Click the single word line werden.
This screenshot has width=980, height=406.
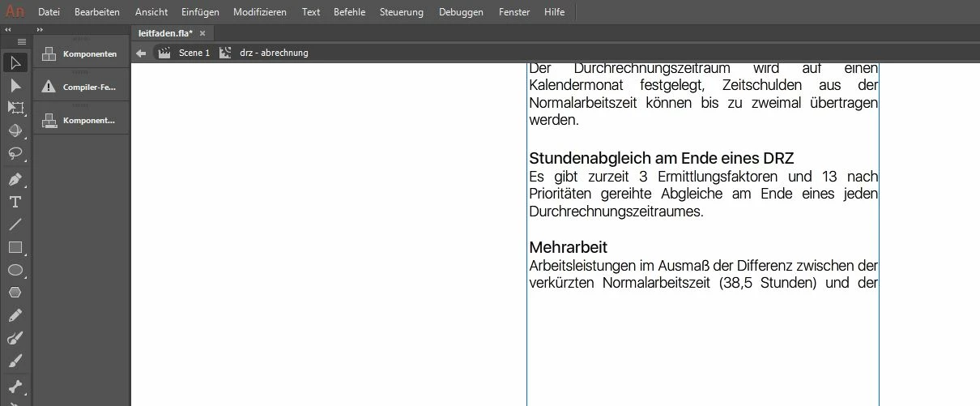coord(554,120)
